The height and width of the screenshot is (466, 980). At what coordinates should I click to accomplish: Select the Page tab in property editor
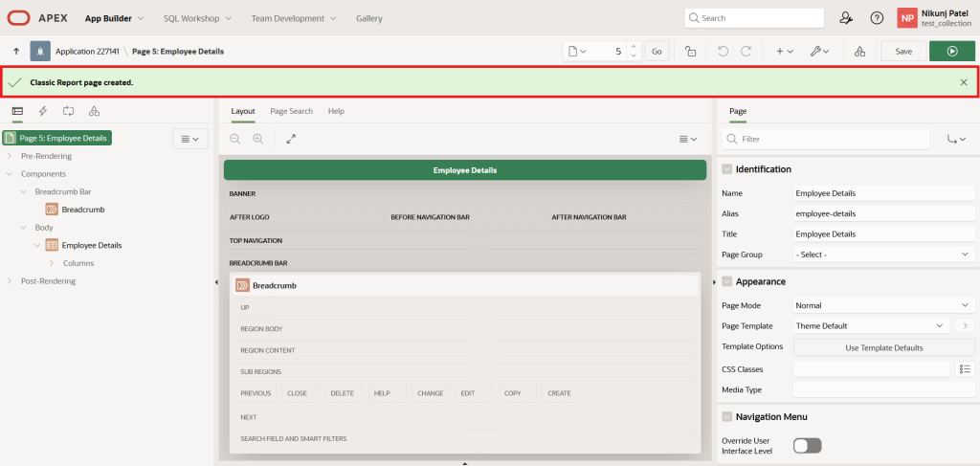pyautogui.click(x=738, y=111)
